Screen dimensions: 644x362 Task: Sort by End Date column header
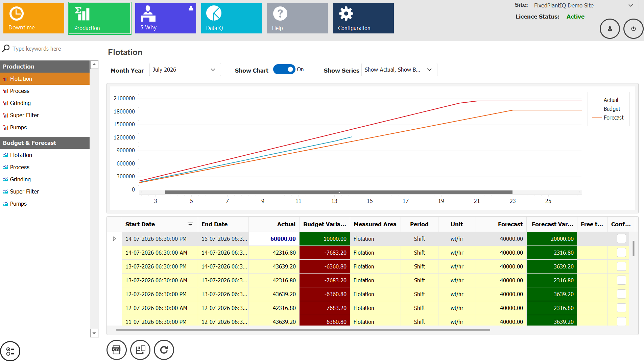point(223,224)
